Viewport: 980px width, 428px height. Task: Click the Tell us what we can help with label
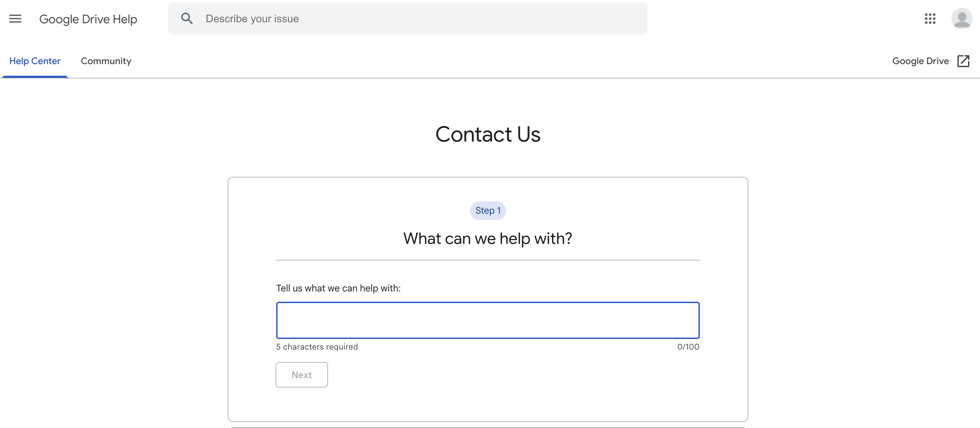point(338,288)
